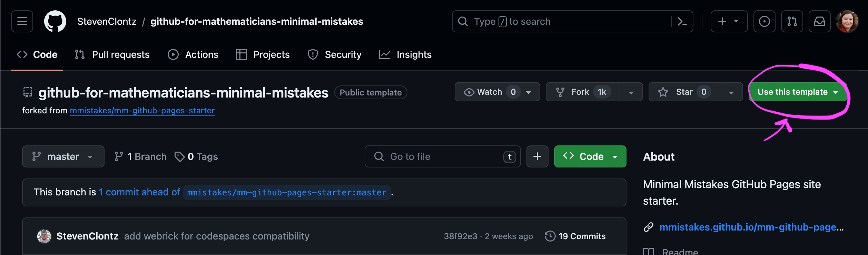Open StevenClontz commit author name link
Image resolution: width=868 pixels, height=255 pixels.
(88, 236)
